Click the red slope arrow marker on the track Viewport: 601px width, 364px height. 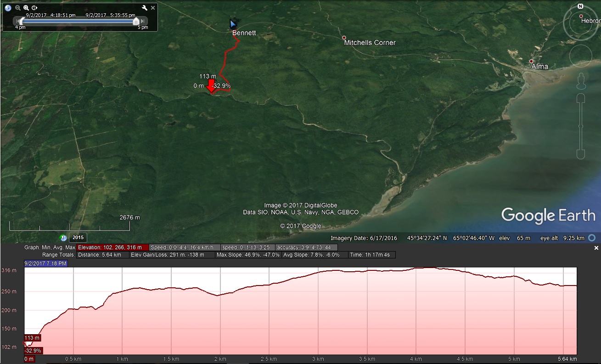click(x=211, y=85)
